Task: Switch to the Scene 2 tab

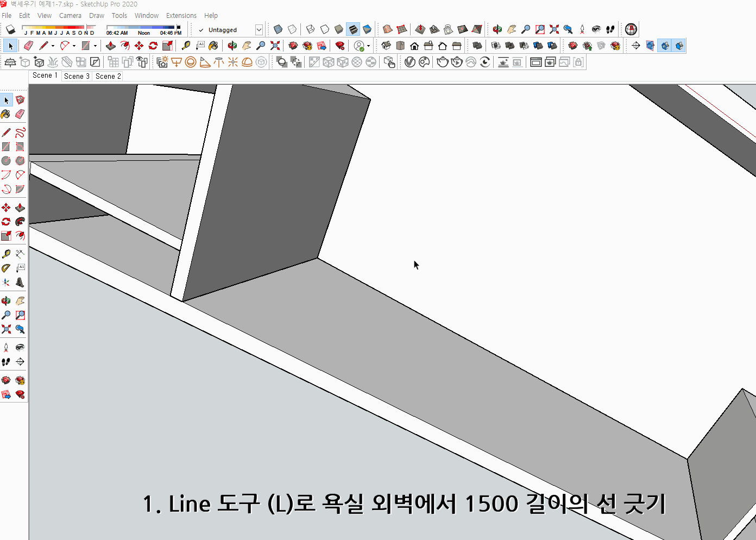Action: coord(108,76)
